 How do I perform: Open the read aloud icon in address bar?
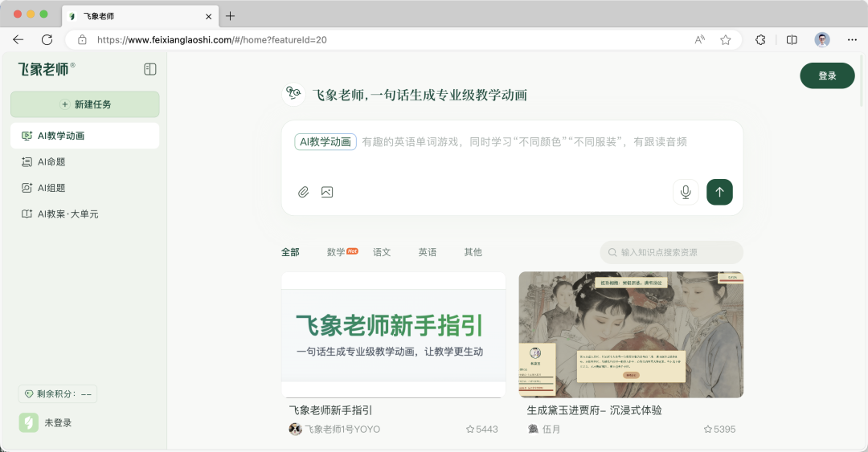[700, 40]
